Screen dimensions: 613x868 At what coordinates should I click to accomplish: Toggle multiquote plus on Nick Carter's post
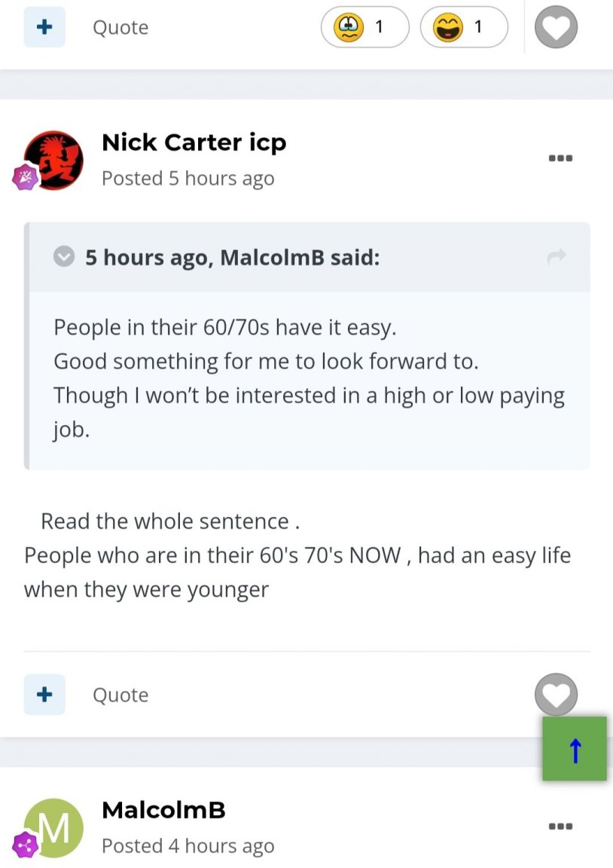(x=44, y=694)
